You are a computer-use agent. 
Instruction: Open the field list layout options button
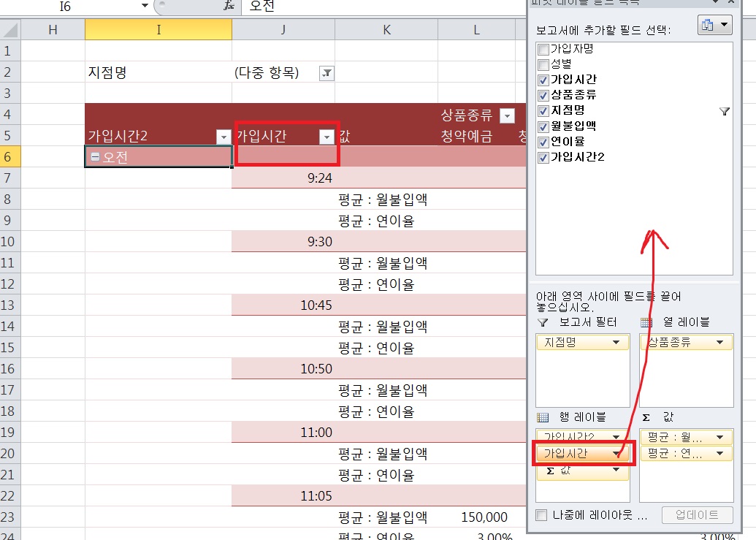pos(715,25)
